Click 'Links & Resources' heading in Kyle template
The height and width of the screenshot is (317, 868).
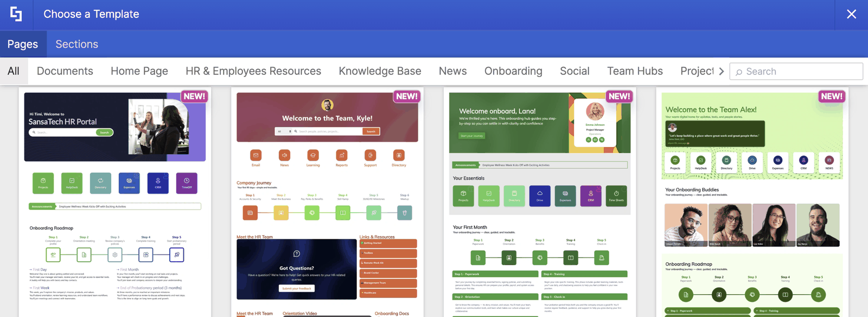click(377, 237)
